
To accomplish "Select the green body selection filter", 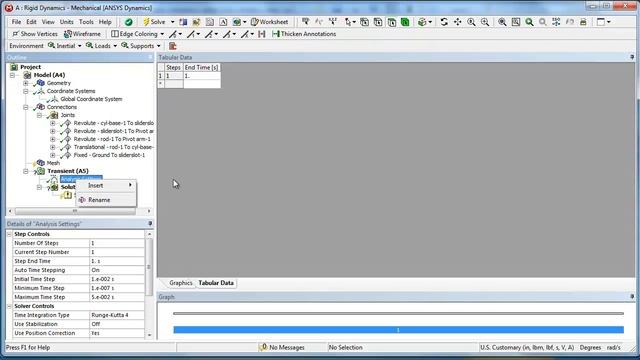I will (x=405, y=22).
